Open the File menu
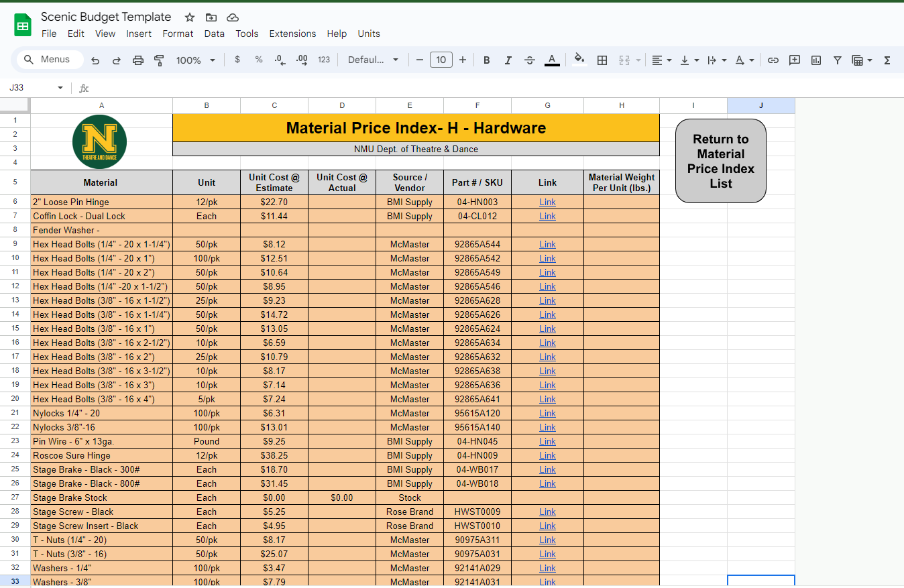 pos(49,34)
